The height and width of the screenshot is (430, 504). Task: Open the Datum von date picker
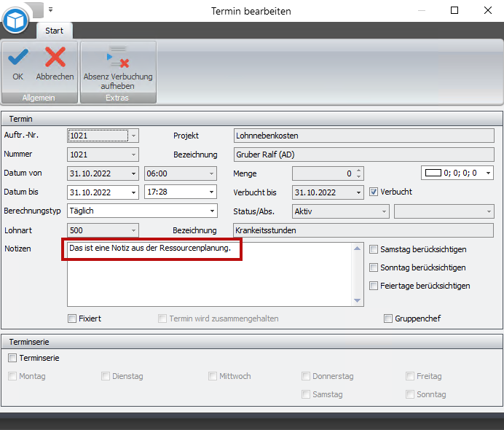(x=134, y=173)
